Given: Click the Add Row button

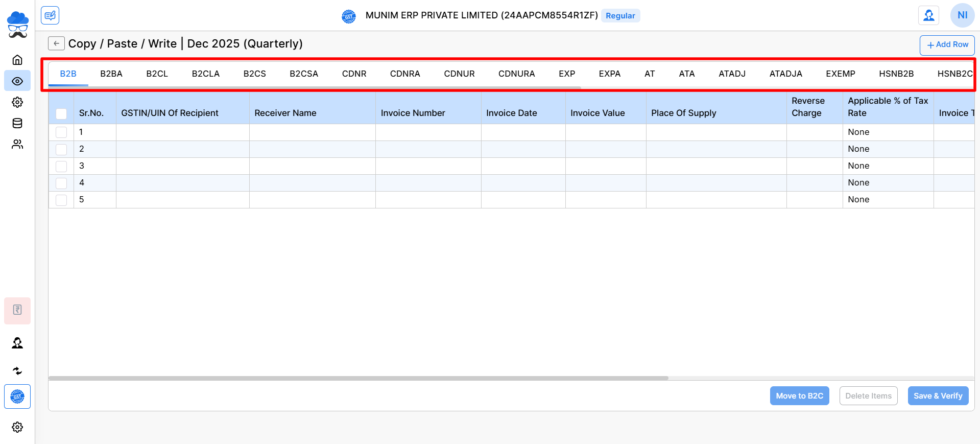Looking at the screenshot, I should click(x=947, y=45).
